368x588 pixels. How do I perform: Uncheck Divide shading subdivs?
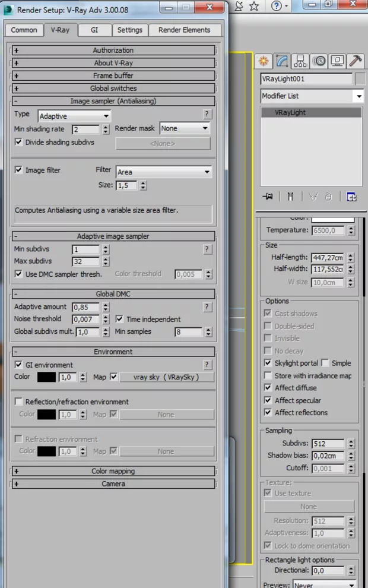[x=18, y=142]
